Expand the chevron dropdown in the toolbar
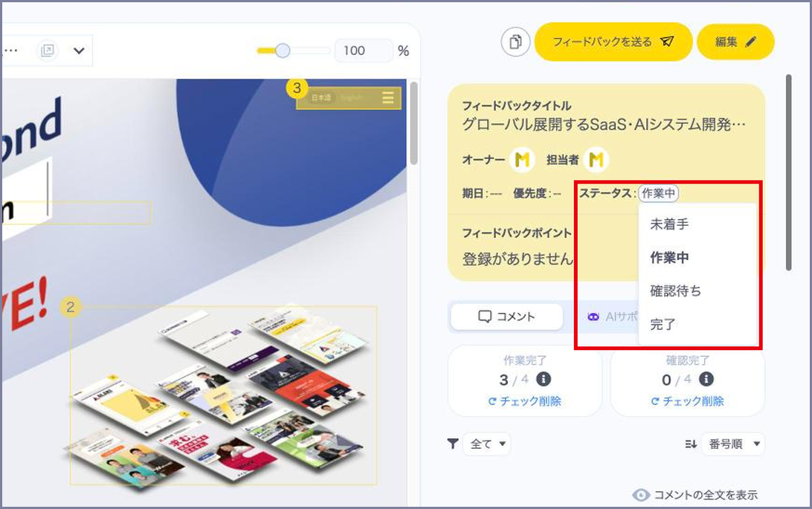 coord(79,51)
